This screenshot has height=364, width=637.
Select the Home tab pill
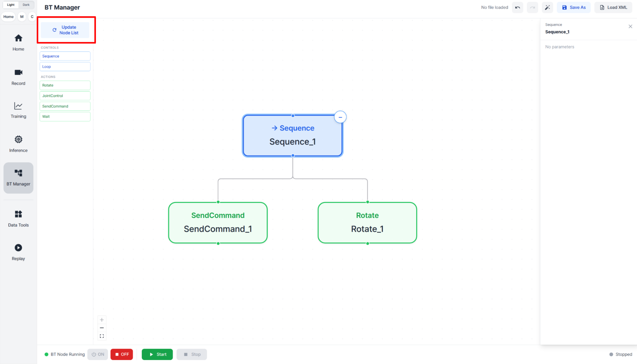8,17
